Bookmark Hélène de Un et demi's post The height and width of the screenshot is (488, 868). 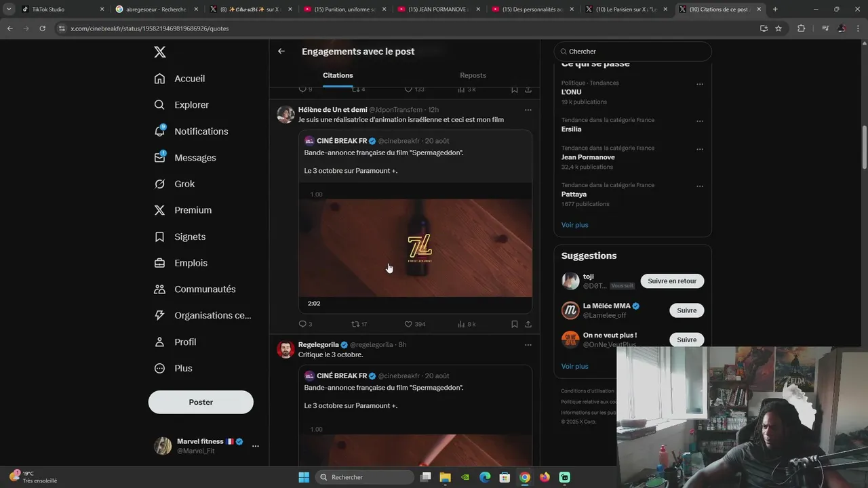click(x=515, y=324)
